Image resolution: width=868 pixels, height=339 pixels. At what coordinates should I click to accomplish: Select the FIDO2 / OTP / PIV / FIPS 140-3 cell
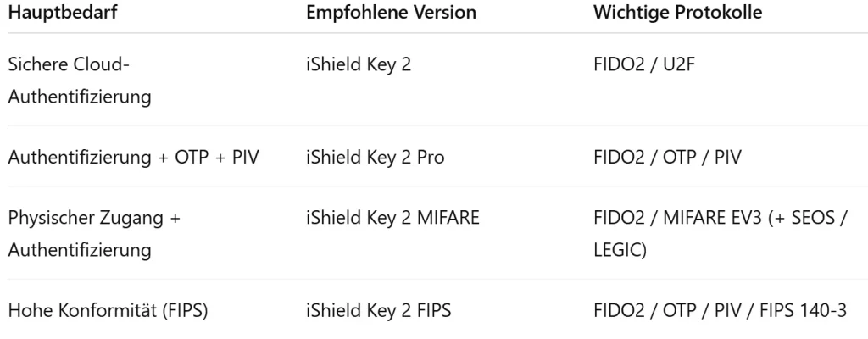pos(720,311)
